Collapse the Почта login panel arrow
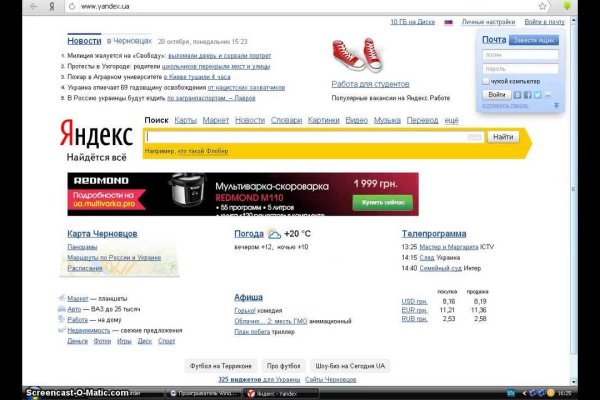This screenshot has height=400, width=600. click(556, 105)
